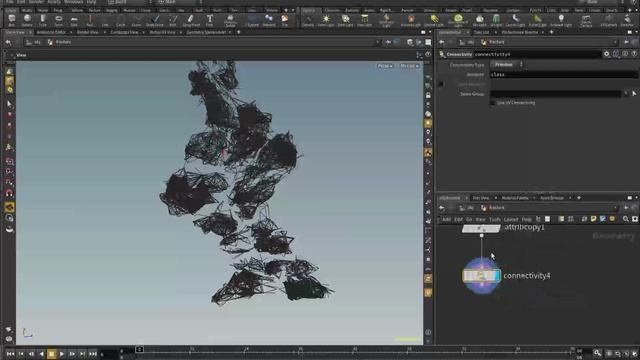
Task: Select the attribcopy1 node
Action: 481,228
